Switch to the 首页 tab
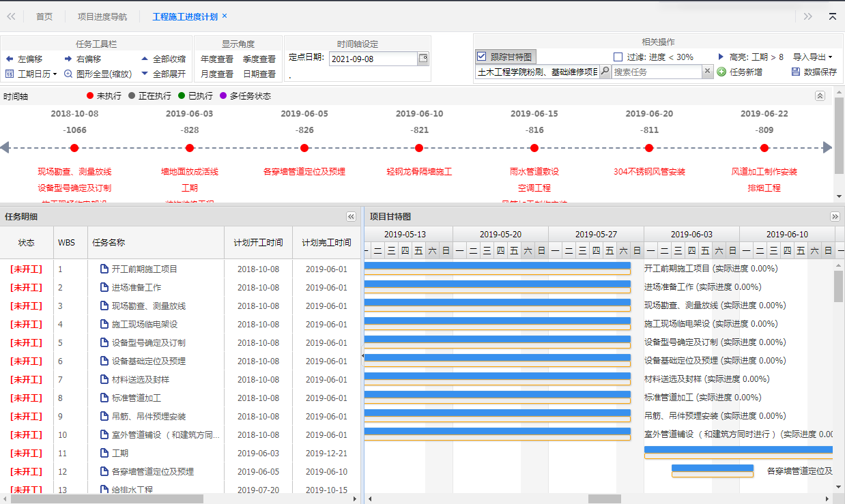Screen dimensions: 845x504 click(44, 16)
